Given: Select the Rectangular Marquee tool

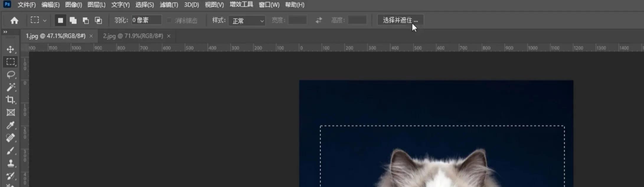Looking at the screenshot, I should (11, 62).
